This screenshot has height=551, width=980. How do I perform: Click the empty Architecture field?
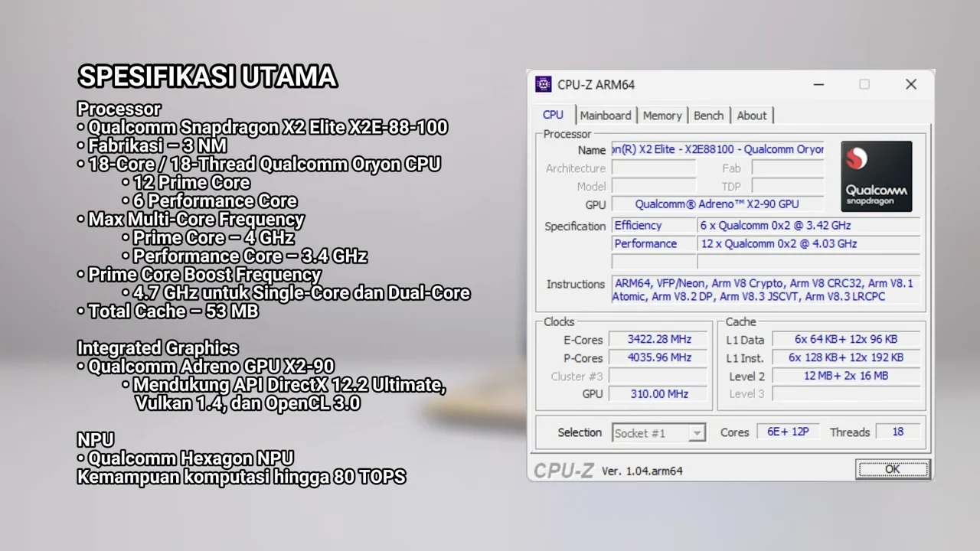(x=653, y=168)
